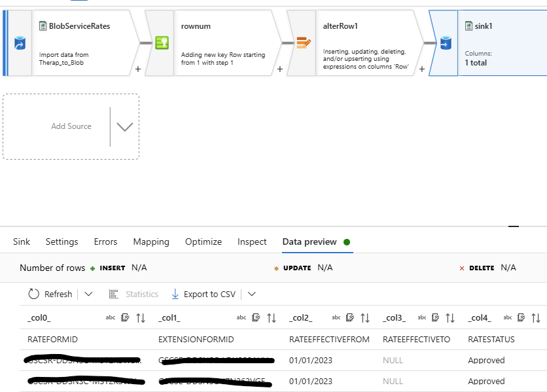This screenshot has width=547, height=392.
Task: Click the RATEEFFECTIVETO cell
Action: coord(417,339)
